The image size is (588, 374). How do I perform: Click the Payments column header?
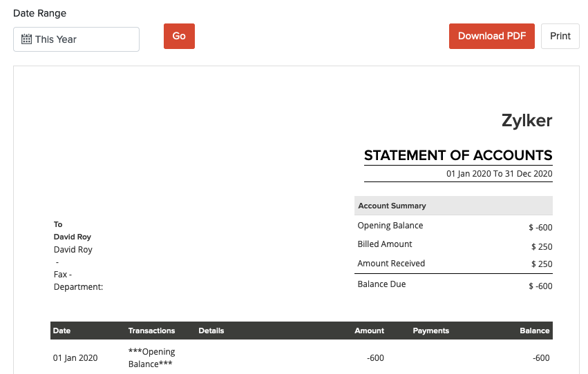point(430,331)
